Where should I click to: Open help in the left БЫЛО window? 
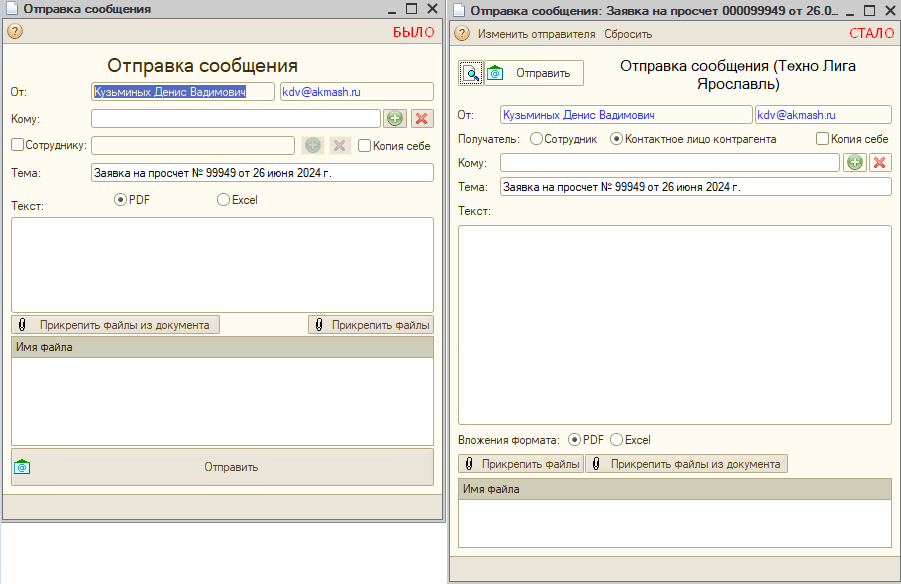[x=15, y=31]
